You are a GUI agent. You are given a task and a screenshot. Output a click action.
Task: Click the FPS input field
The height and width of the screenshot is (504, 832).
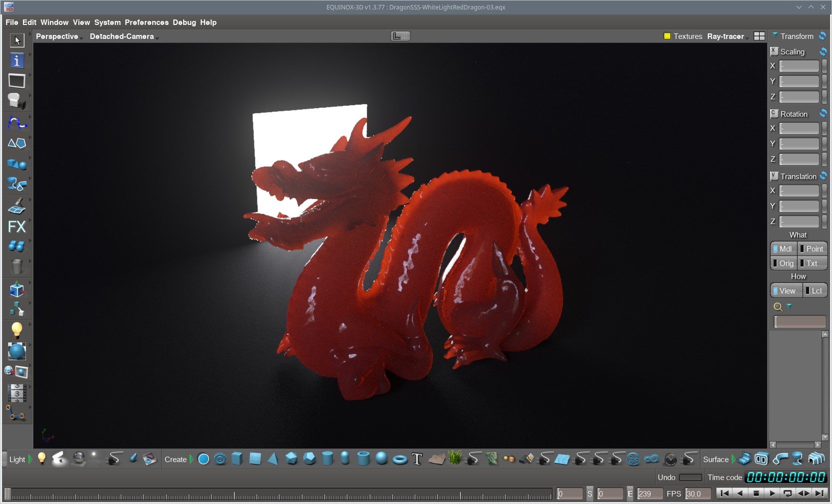point(698,494)
